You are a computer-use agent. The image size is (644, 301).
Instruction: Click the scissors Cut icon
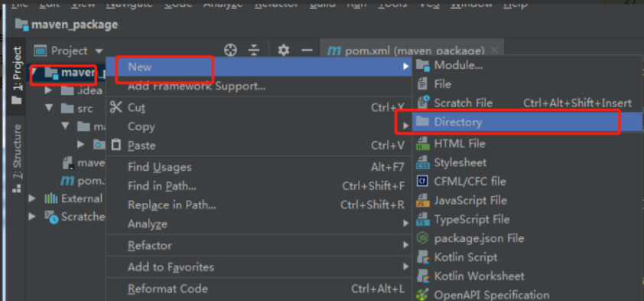tap(116, 107)
